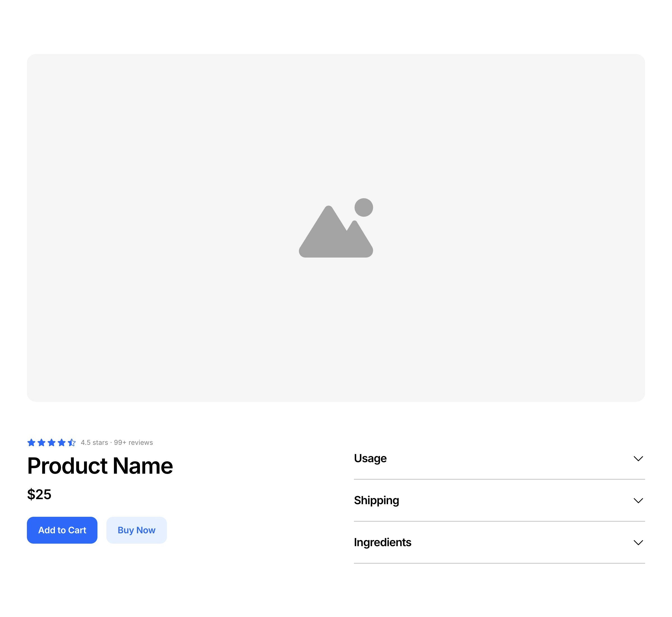Screen dimensions: 672x617
Task: Click the Product Name heading
Action: pos(100,466)
